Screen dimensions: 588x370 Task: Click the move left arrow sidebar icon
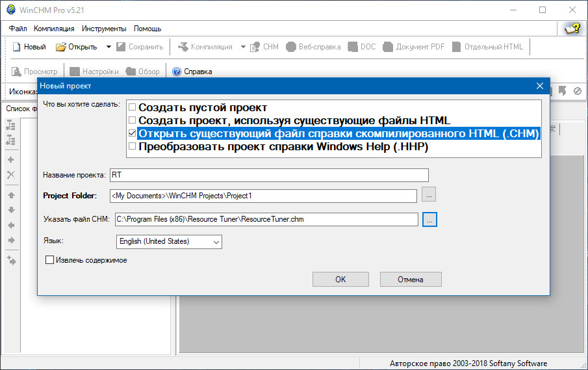point(11,225)
